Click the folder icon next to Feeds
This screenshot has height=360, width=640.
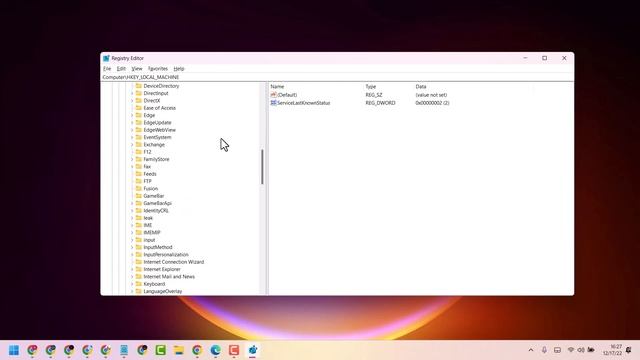tap(138, 174)
